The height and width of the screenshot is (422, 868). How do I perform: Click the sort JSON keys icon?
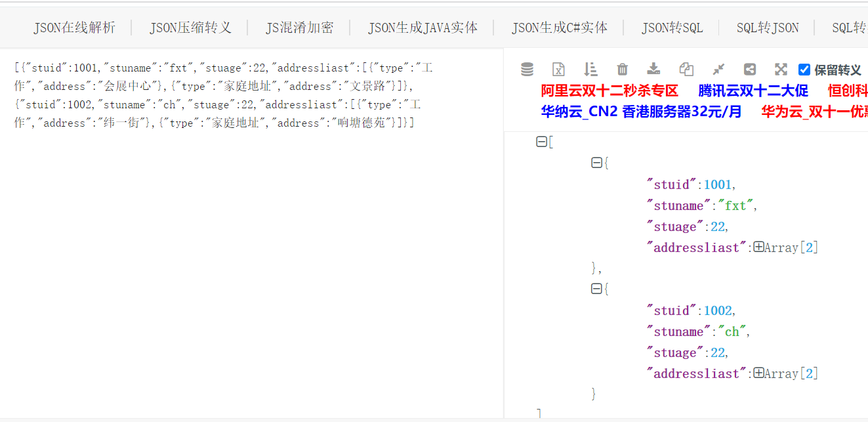click(x=590, y=68)
